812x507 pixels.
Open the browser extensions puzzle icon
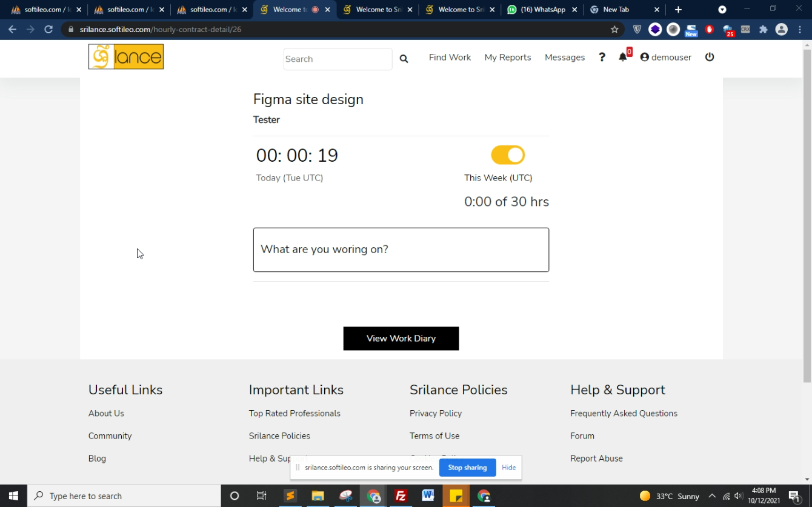pos(763,29)
